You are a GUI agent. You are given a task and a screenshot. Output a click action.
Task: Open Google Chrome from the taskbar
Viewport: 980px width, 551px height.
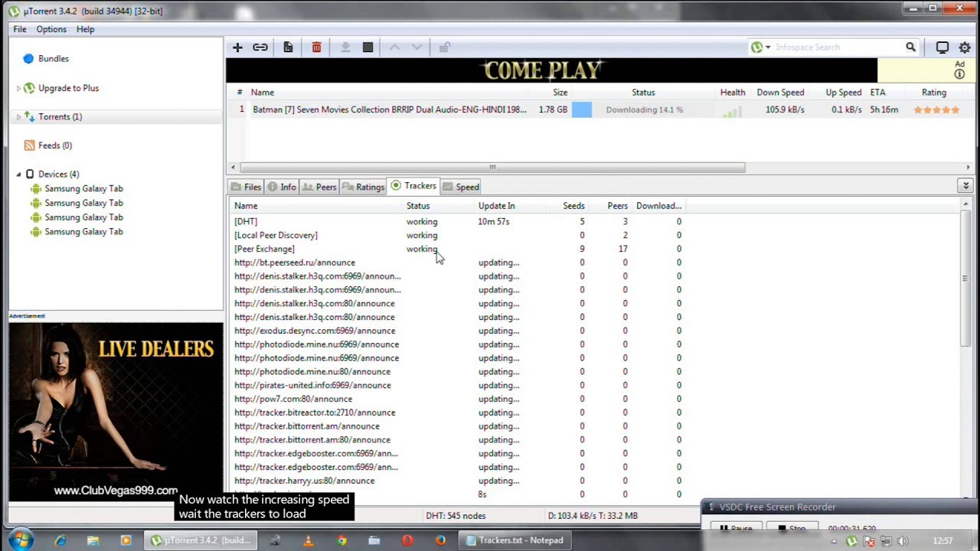coord(341,540)
